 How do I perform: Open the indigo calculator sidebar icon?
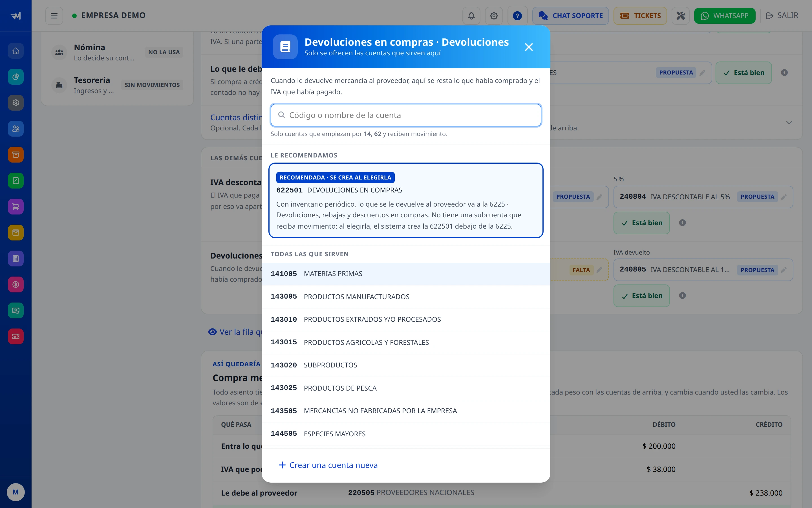[16, 258]
